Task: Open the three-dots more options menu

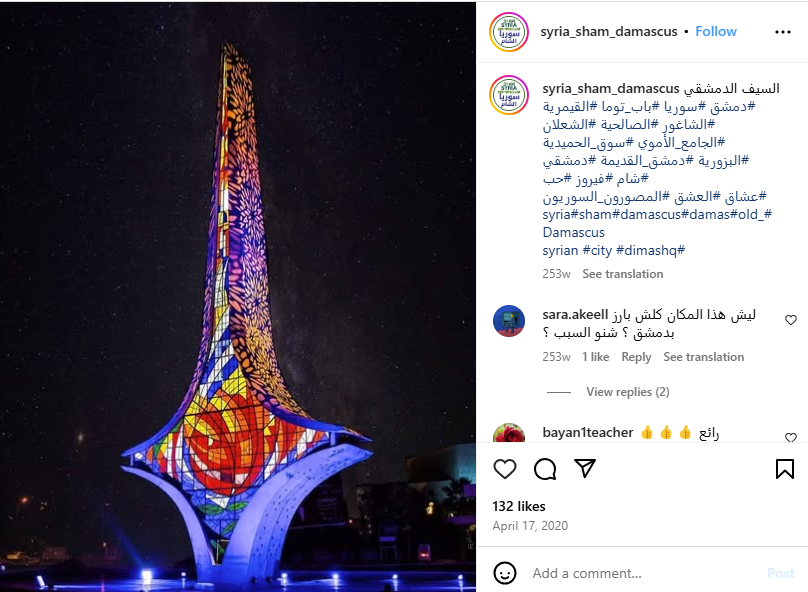Action: pos(783,32)
